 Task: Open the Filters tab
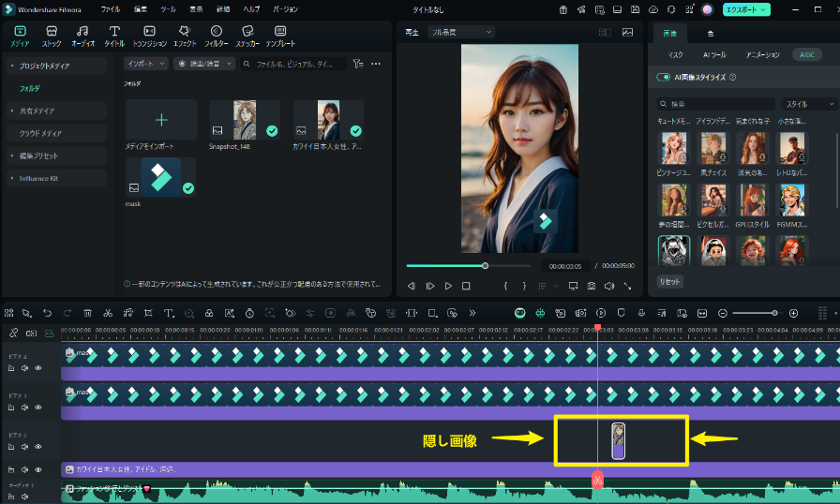(x=216, y=37)
